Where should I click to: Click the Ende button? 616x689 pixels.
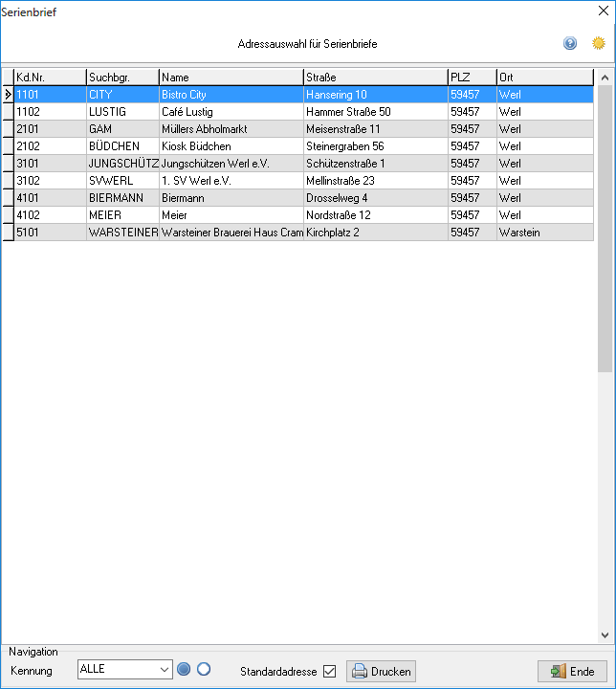pyautogui.click(x=573, y=671)
